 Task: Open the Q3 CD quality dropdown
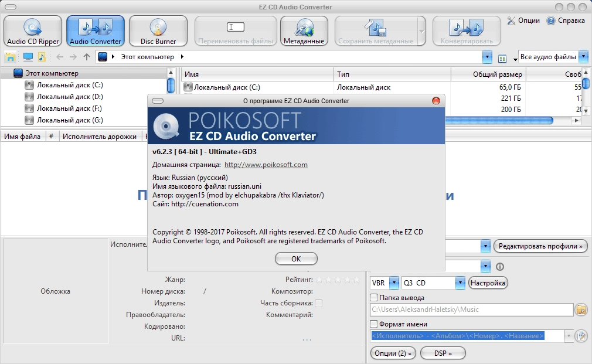460,283
